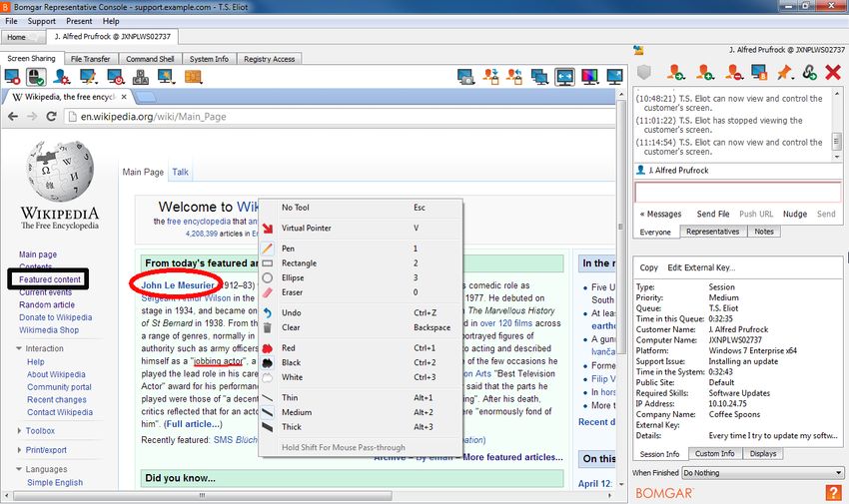The image size is (849, 504).
Task: Click Edit External Key button
Action: pos(701,267)
